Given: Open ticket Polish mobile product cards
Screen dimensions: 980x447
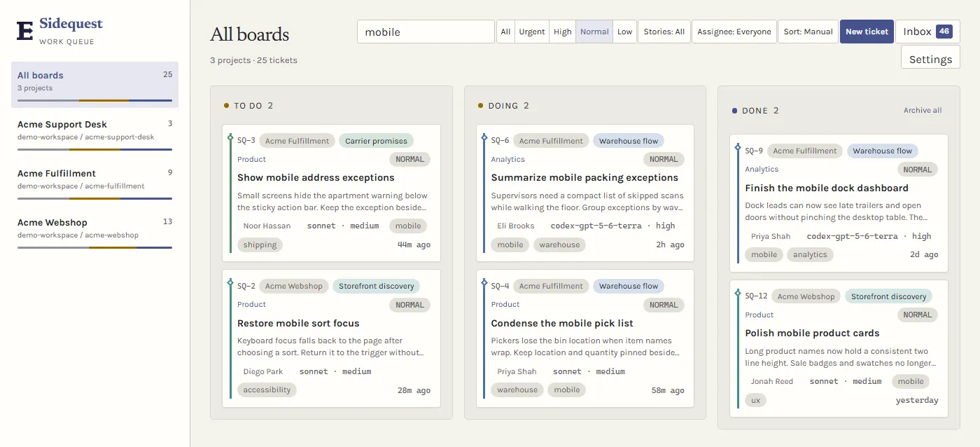Looking at the screenshot, I should click(x=812, y=333).
